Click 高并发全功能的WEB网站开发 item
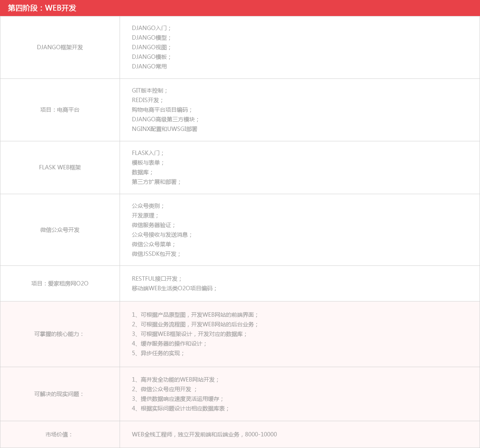 tap(176, 380)
